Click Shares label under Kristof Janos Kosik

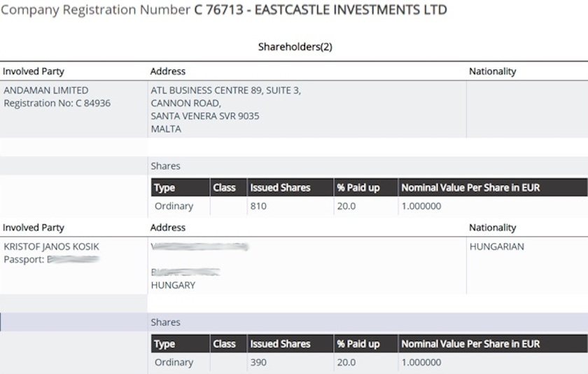coord(165,322)
